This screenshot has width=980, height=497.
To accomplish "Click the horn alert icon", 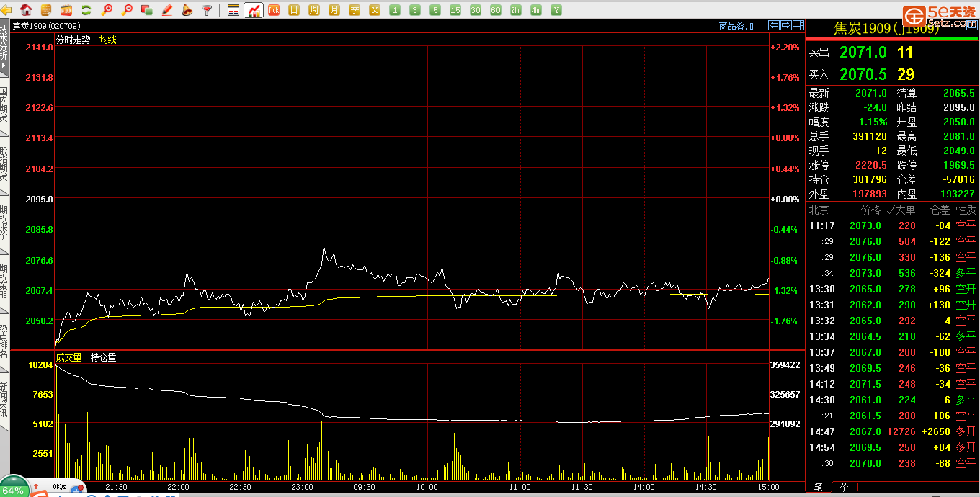I will click(x=187, y=10).
